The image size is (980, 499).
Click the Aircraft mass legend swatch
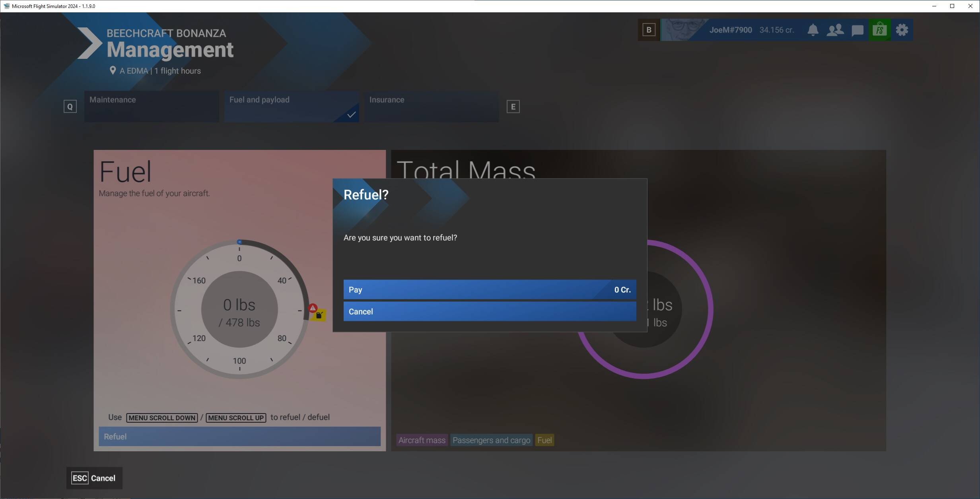click(x=422, y=440)
